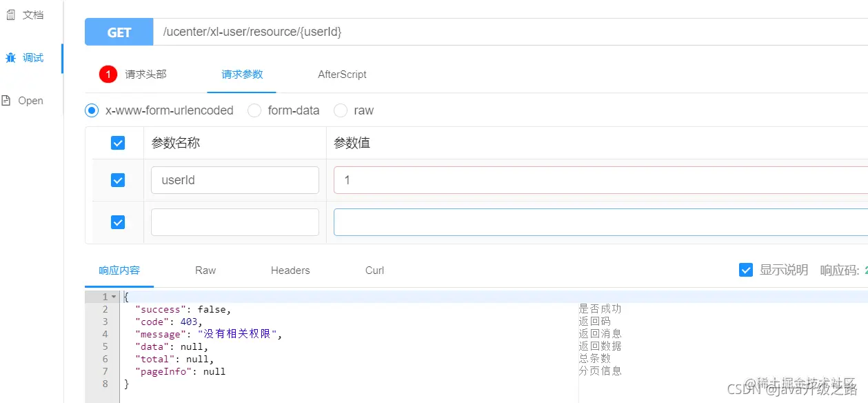This screenshot has height=403, width=868.
Task: Click the 返回数据 description text
Action: (600, 346)
